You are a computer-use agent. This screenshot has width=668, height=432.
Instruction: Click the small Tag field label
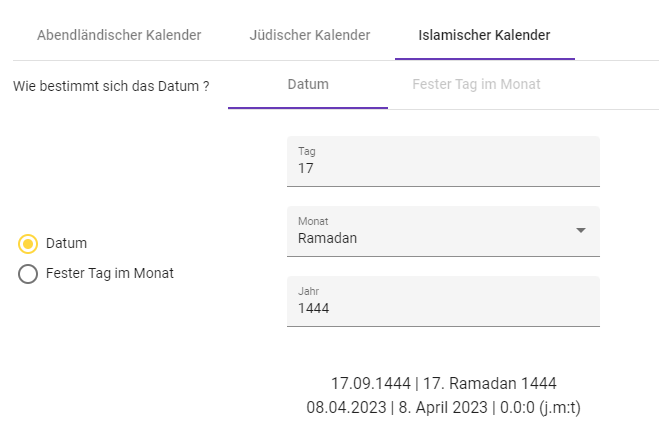pos(306,151)
